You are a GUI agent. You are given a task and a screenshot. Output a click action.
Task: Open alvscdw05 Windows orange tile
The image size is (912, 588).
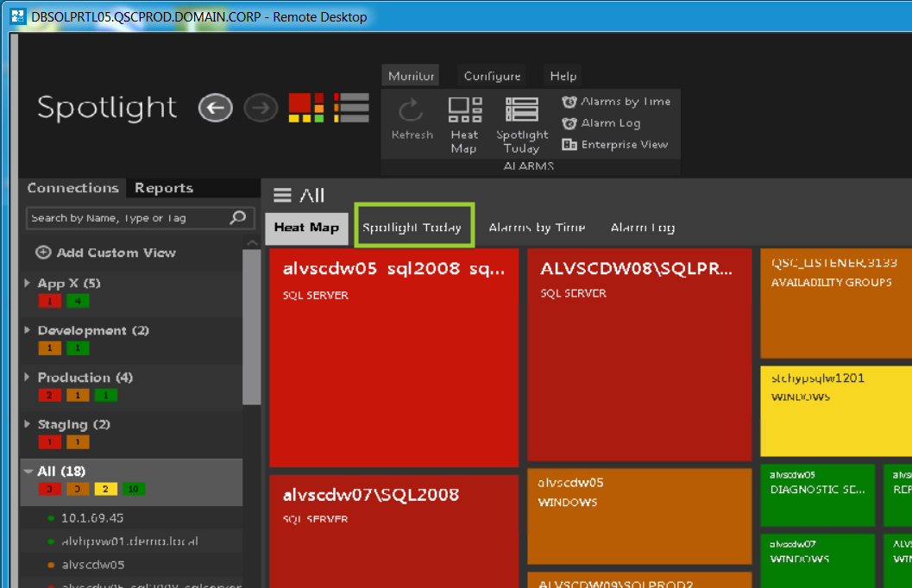click(x=640, y=516)
